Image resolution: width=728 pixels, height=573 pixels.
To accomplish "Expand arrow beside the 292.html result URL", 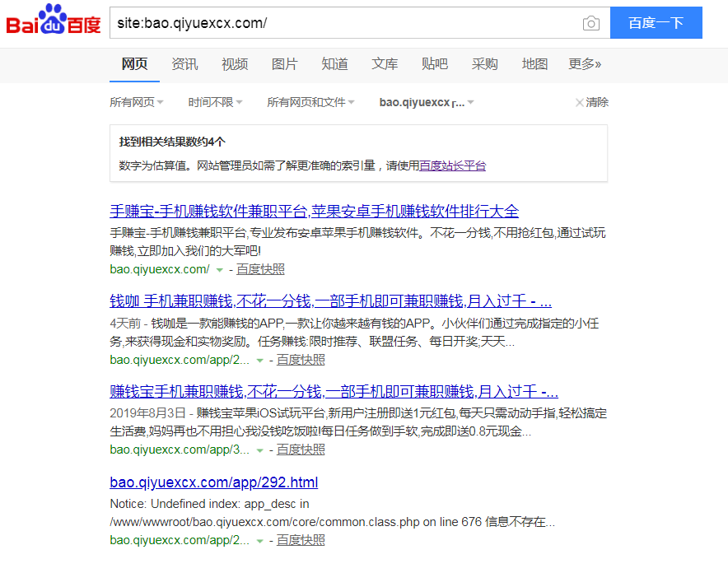I will pos(260,541).
